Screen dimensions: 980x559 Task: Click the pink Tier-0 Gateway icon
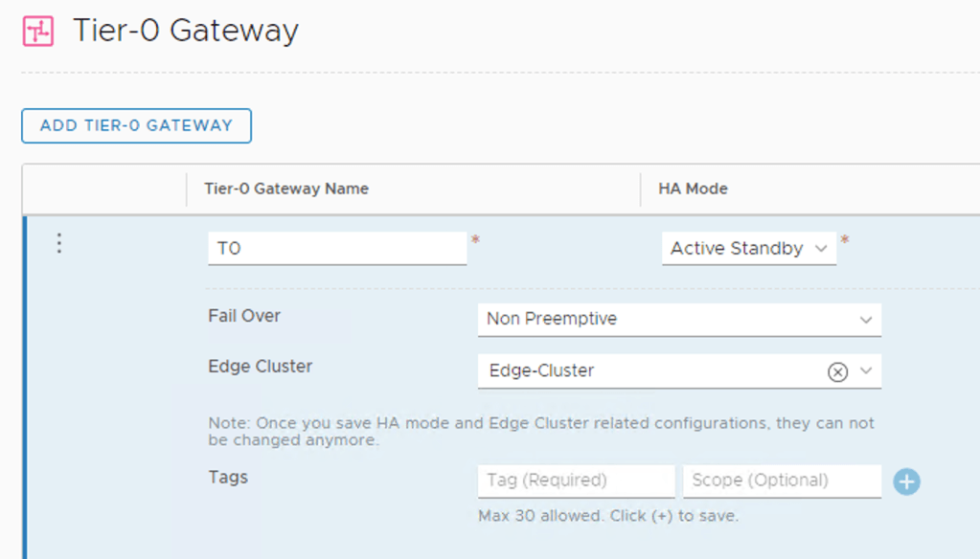pos(38,32)
